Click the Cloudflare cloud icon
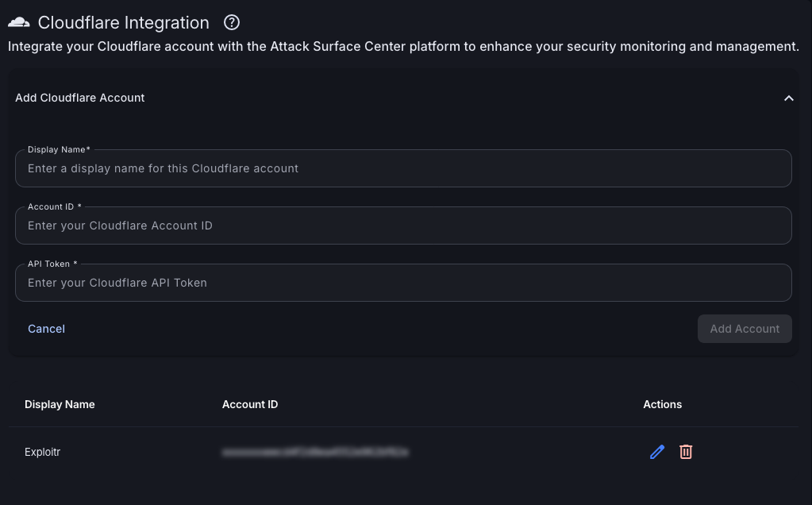The height and width of the screenshot is (505, 812). pos(17,22)
